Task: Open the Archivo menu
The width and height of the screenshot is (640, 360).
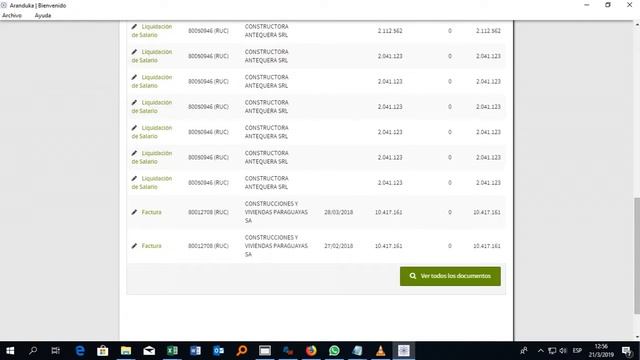Action: click(x=12, y=15)
